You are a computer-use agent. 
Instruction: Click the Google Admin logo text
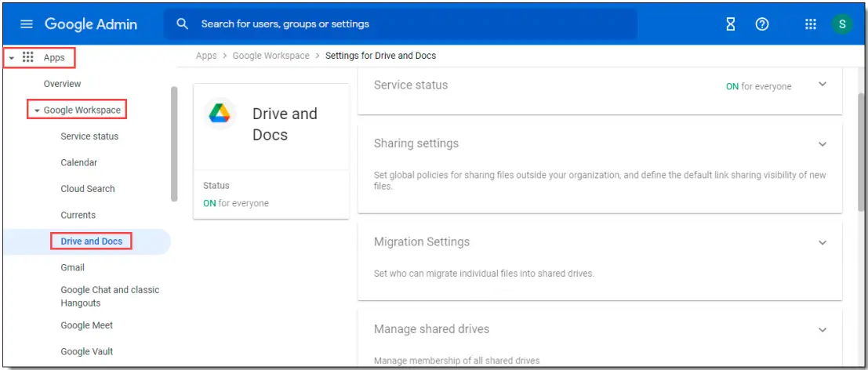tap(91, 24)
